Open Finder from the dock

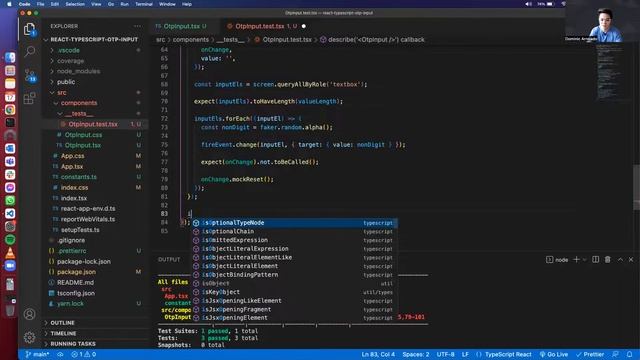(x=10, y=57)
